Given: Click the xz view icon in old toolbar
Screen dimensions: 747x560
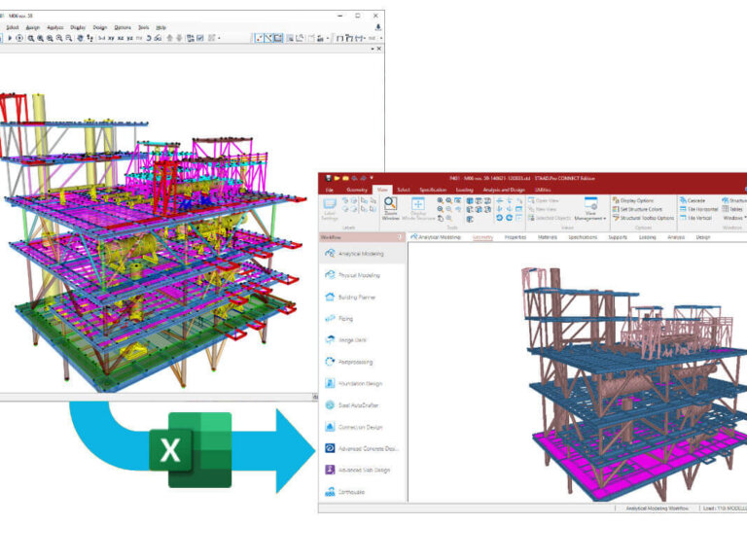Looking at the screenshot, I should tap(120, 38).
